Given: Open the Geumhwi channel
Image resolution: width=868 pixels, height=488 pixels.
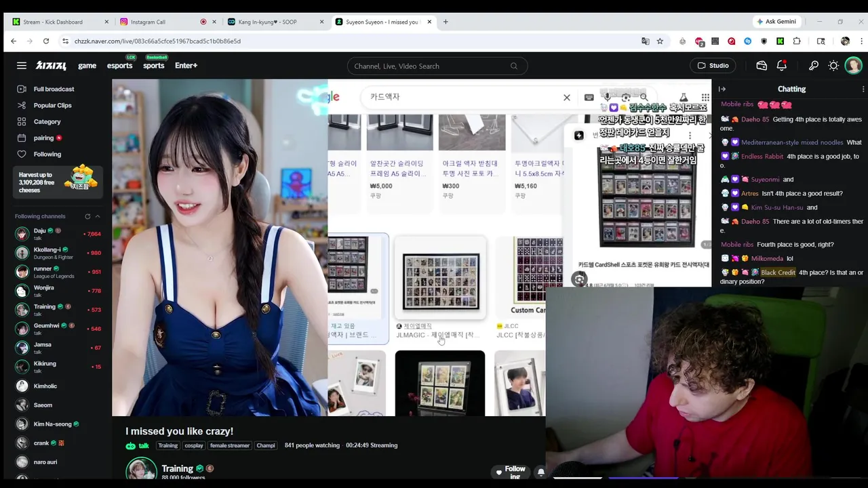Looking at the screenshot, I should [x=58, y=329].
